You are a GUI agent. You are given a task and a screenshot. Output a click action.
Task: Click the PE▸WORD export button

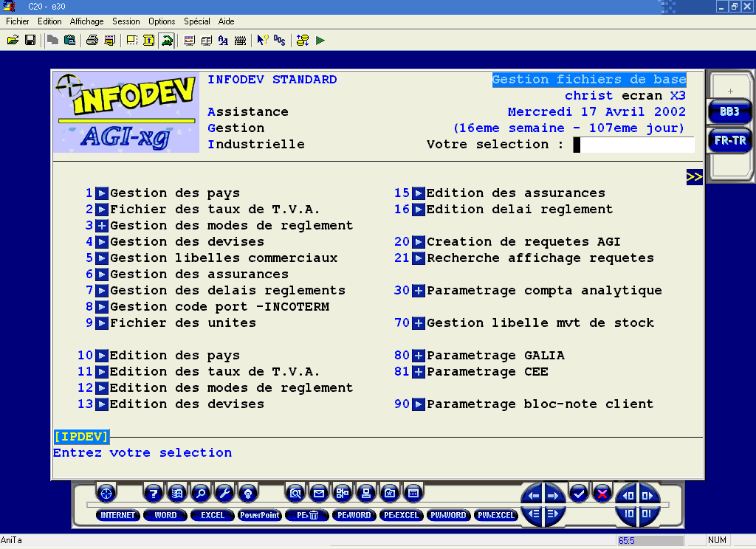(x=354, y=515)
